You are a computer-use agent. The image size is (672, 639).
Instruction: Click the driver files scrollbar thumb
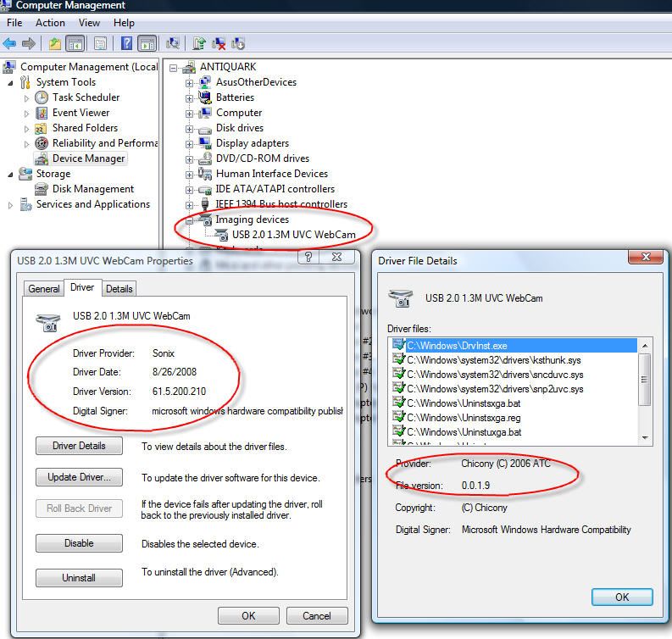(645, 380)
